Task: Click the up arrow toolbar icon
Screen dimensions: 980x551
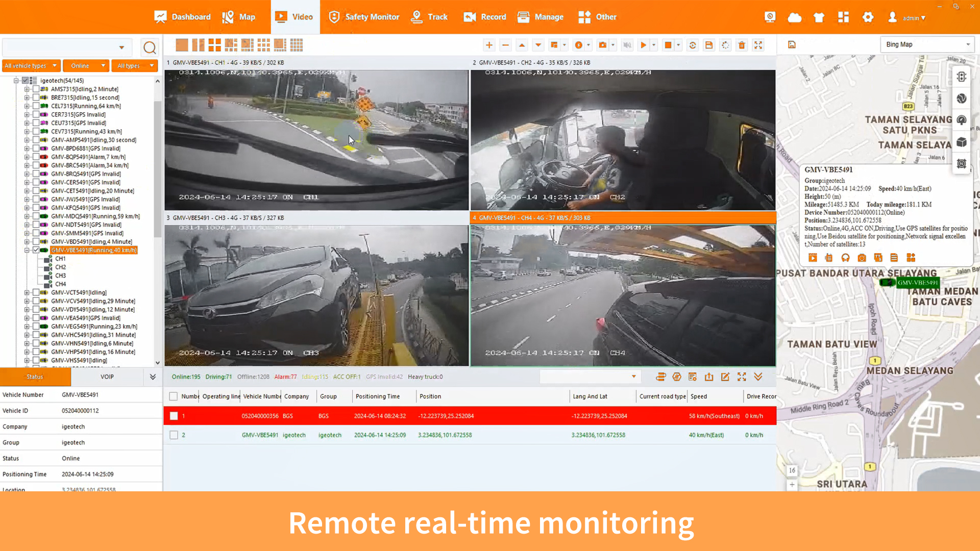Action: [x=522, y=45]
